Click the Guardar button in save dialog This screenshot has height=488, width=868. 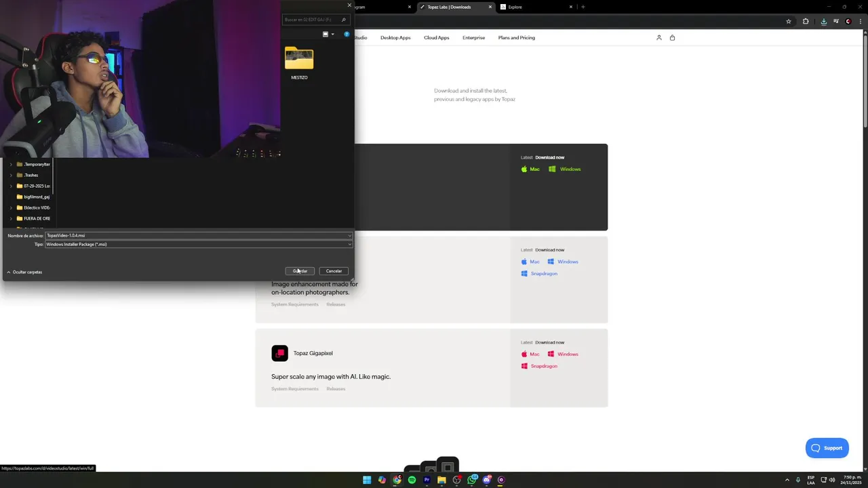pos(300,271)
